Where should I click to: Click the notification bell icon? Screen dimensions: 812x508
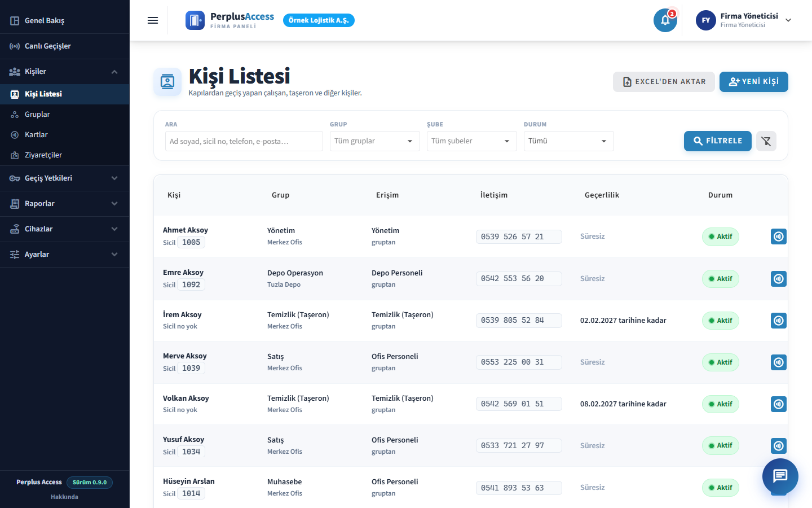tap(665, 20)
